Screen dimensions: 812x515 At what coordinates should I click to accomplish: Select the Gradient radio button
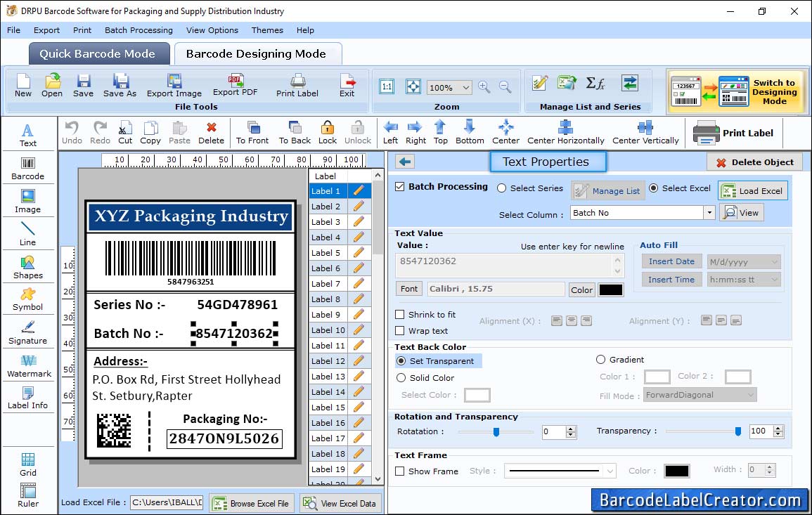coord(600,359)
